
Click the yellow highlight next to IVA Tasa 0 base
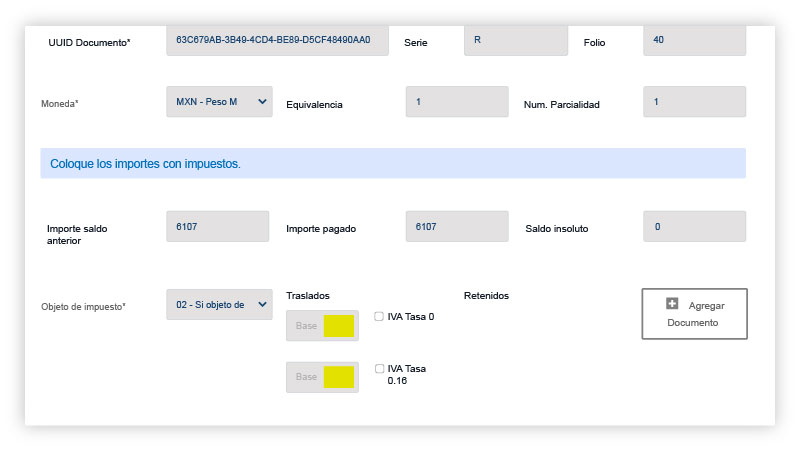[339, 326]
